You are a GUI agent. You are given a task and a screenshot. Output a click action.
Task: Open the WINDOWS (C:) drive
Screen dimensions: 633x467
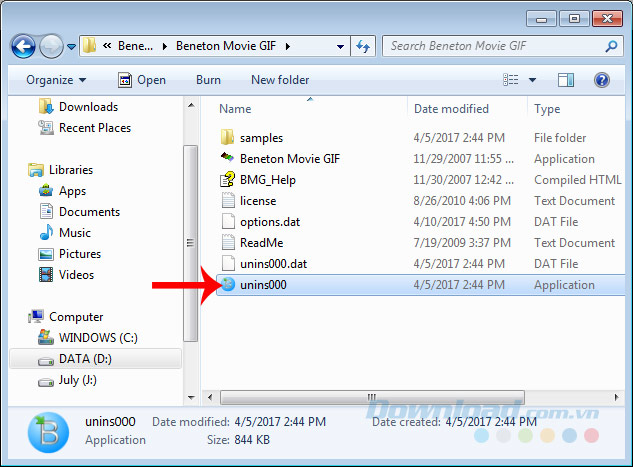tap(88, 337)
